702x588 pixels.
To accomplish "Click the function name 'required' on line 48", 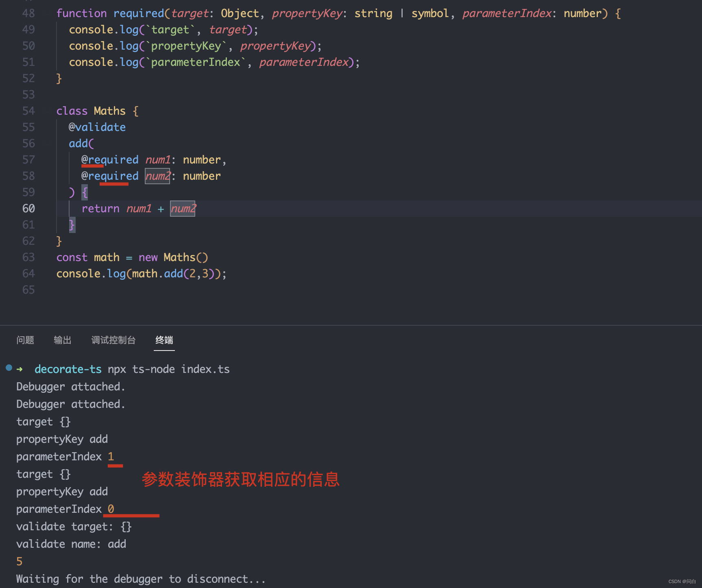I will click(x=139, y=13).
